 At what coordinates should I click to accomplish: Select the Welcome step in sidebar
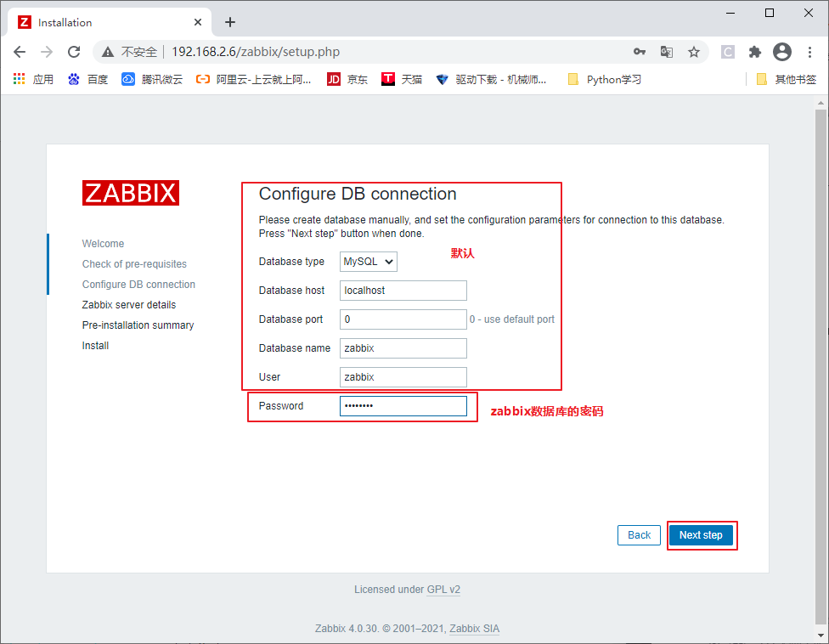[x=103, y=244]
